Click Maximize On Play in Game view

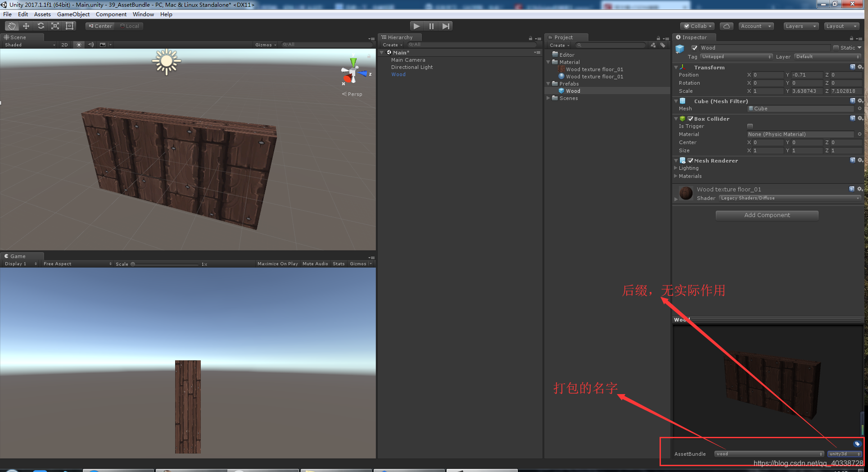click(x=277, y=263)
